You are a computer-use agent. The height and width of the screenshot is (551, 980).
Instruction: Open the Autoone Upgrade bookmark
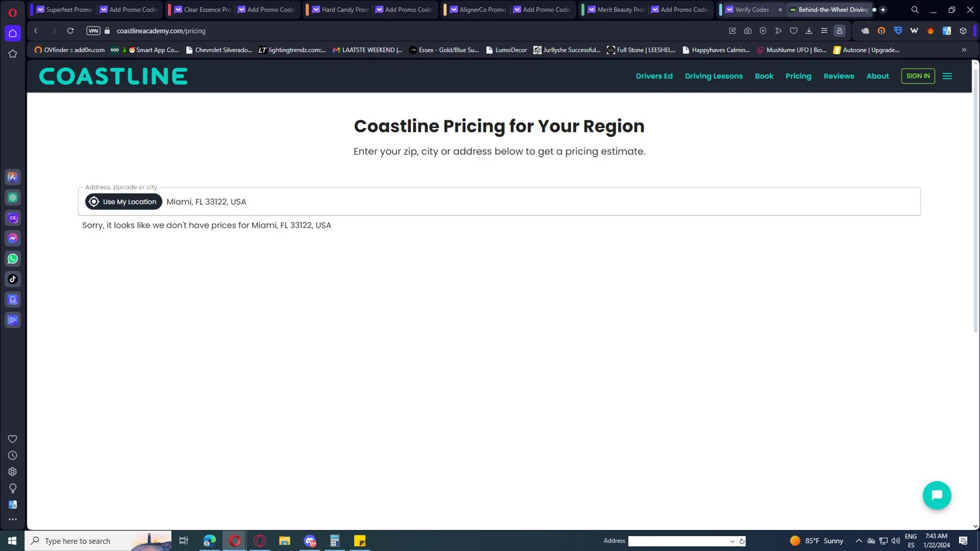[866, 50]
